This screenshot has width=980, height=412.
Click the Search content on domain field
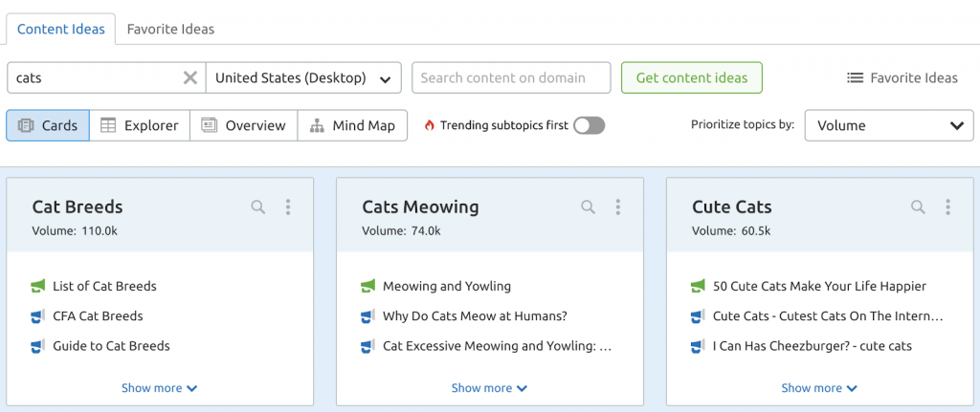(x=511, y=77)
